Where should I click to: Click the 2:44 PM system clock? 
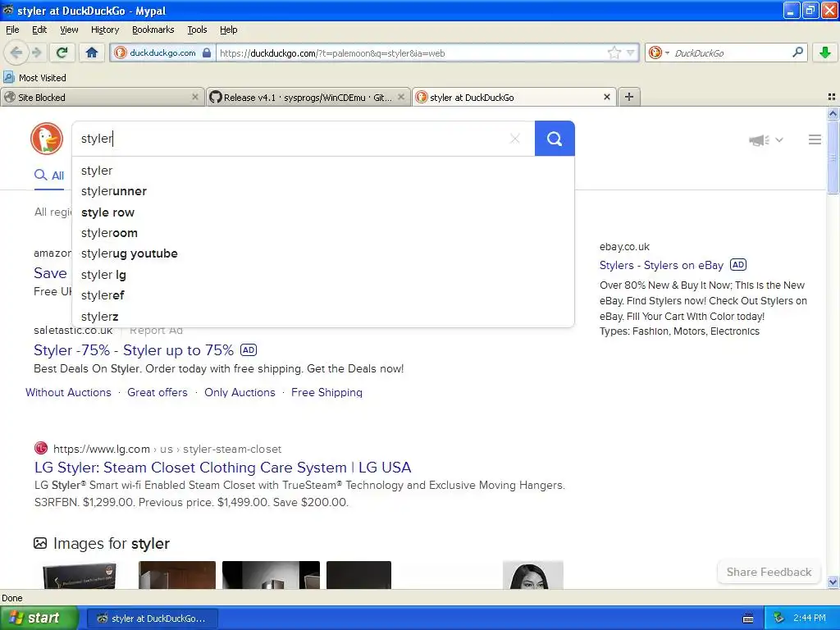810,618
